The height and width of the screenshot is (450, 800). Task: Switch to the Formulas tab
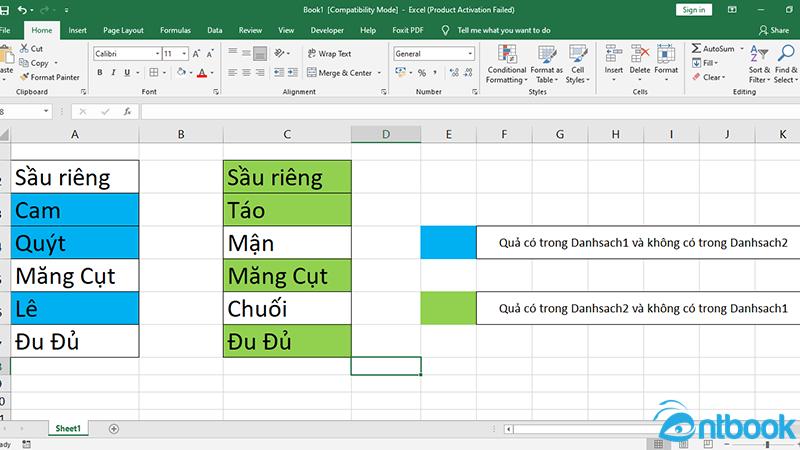point(175,30)
